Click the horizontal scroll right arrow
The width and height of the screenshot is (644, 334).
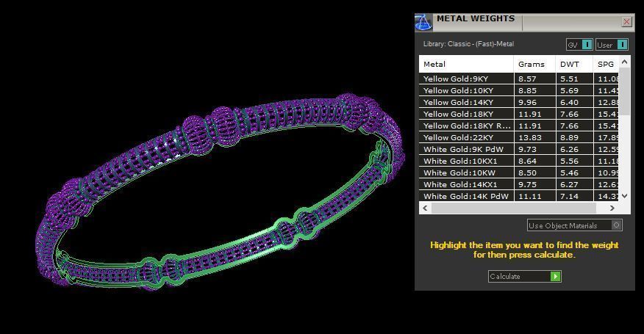click(x=612, y=208)
